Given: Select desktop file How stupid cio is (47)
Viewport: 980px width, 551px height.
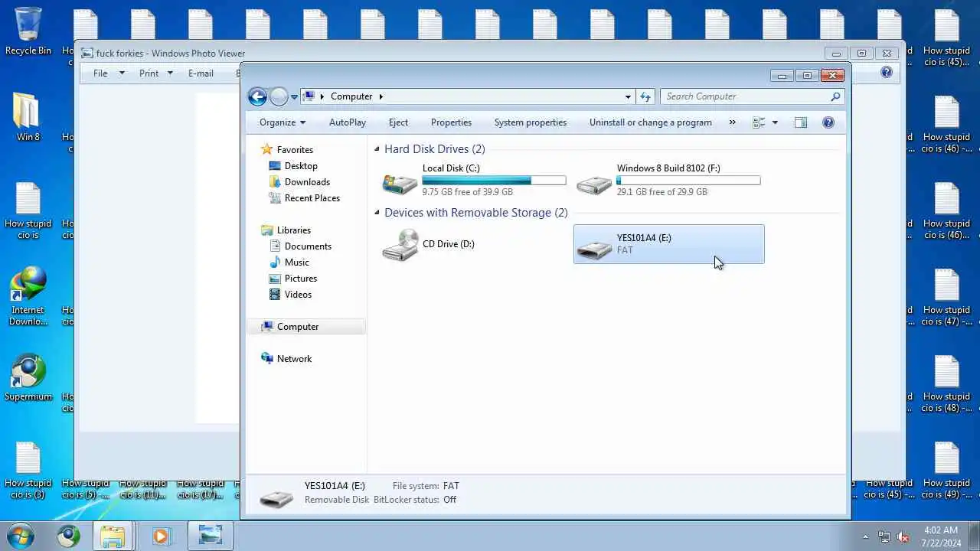Looking at the screenshot, I should point(947,297).
